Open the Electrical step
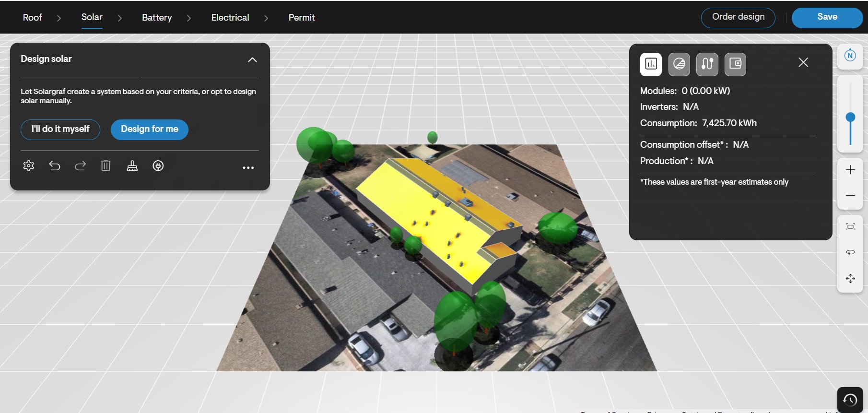The image size is (868, 413). (x=230, y=18)
